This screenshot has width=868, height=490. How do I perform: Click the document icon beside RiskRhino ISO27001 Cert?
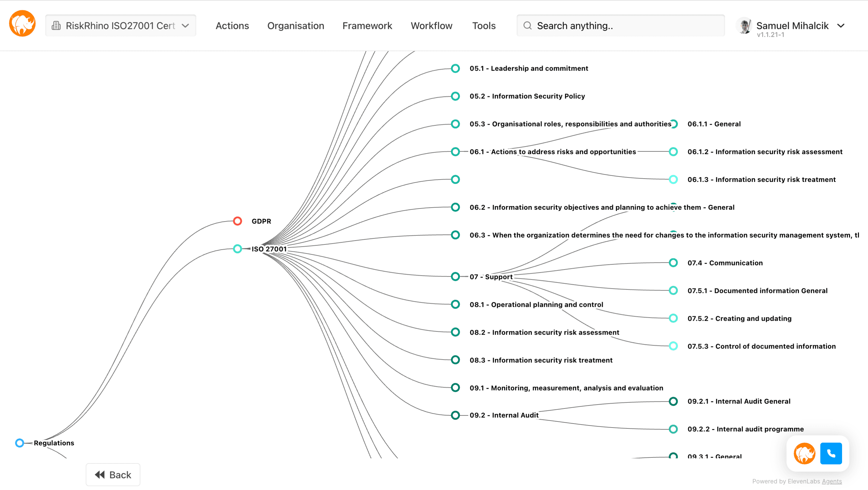(56, 26)
